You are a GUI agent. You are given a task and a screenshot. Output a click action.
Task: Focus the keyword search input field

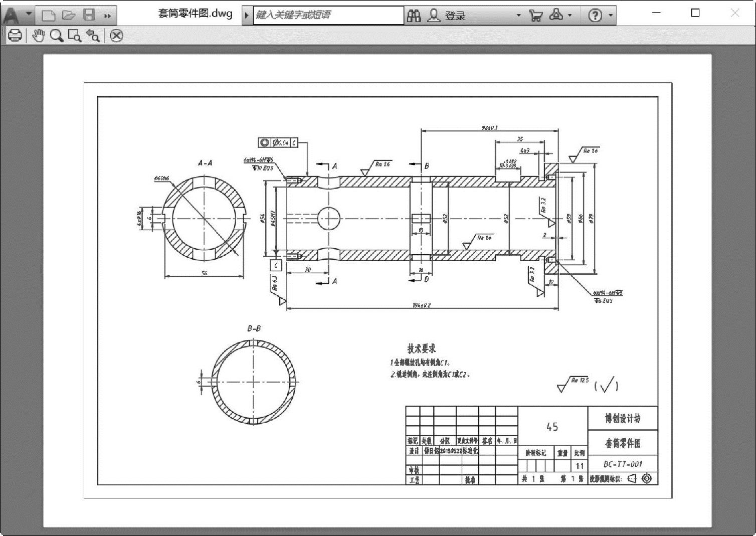[328, 15]
